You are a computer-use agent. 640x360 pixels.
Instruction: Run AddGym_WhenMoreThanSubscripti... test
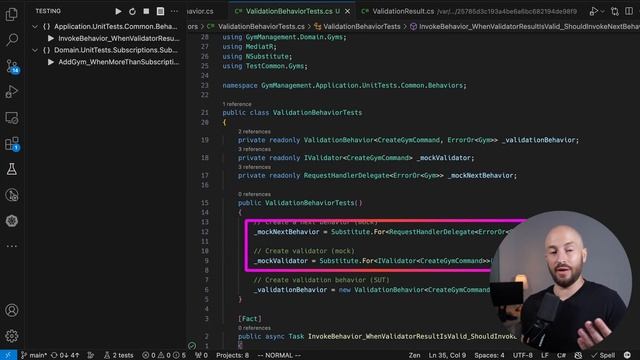pos(51,62)
